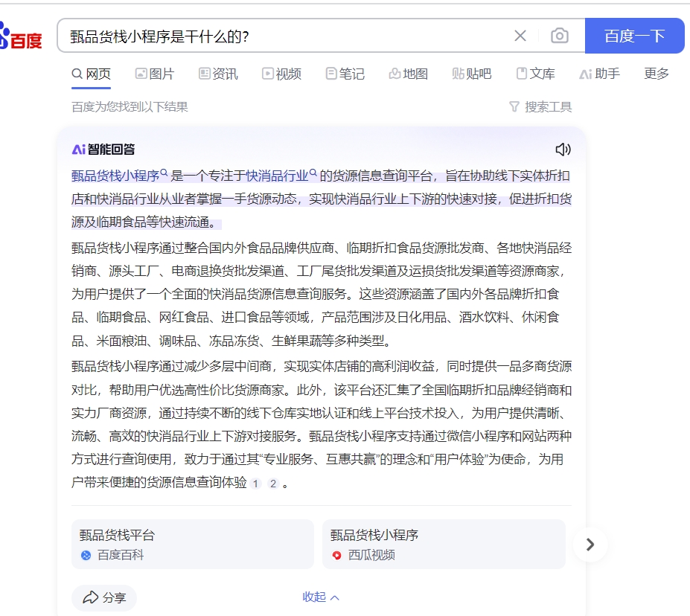Open citation reference 2
This screenshot has height=616, width=690.
click(x=273, y=484)
